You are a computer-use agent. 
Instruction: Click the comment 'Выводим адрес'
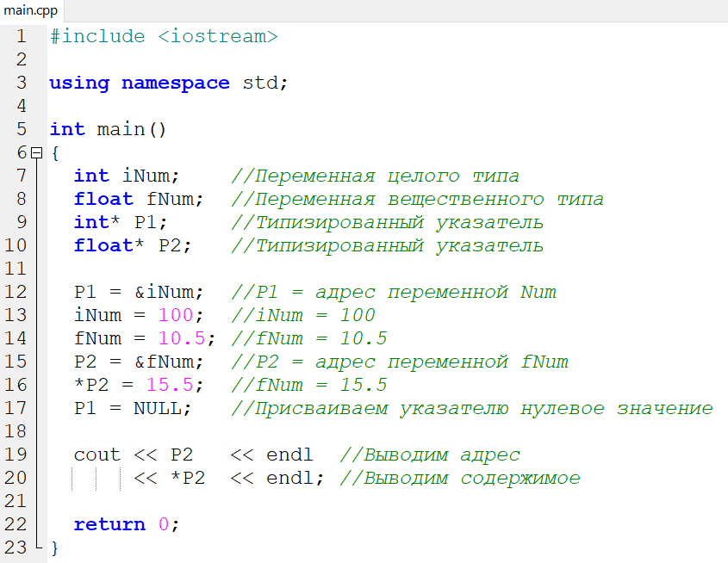pos(430,455)
